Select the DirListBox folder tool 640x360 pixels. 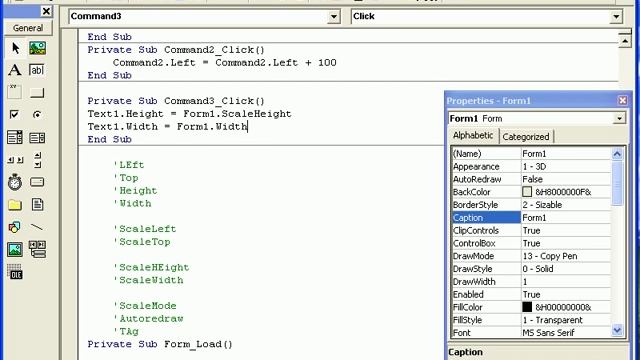pyautogui.click(x=15, y=204)
